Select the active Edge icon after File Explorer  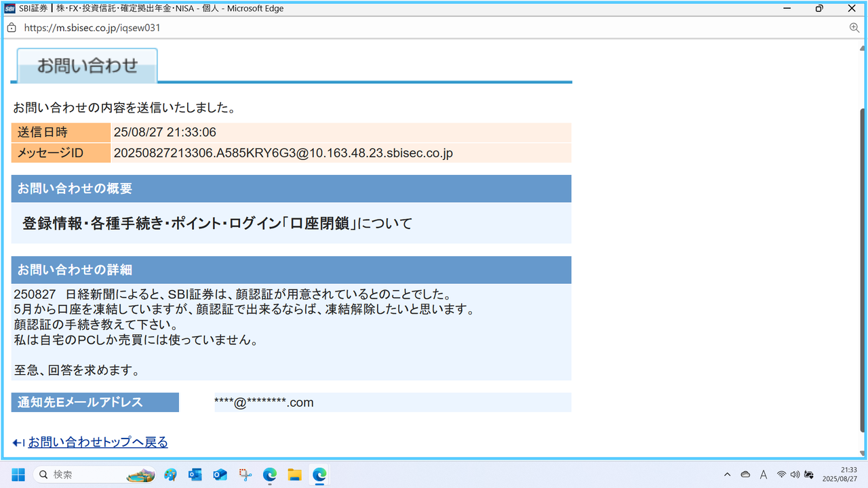tap(319, 474)
